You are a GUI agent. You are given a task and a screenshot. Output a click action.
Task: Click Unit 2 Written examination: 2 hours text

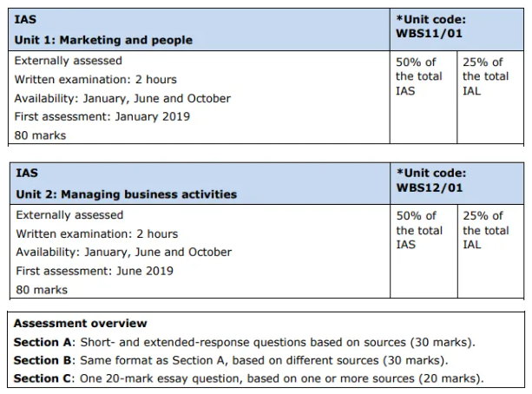click(x=96, y=233)
